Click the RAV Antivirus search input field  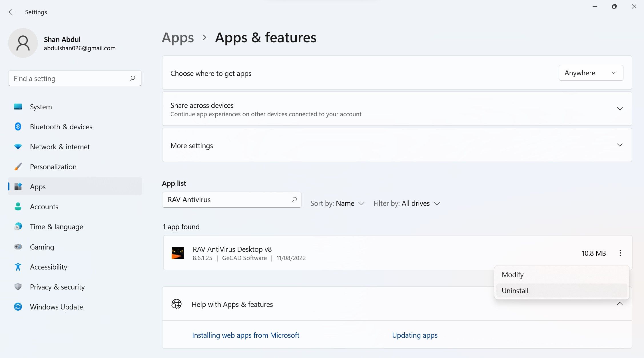click(231, 199)
